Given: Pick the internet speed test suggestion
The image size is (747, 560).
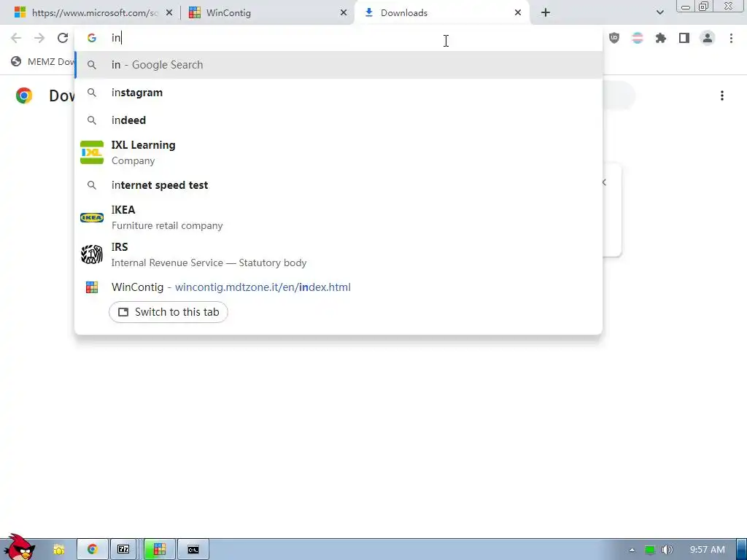Looking at the screenshot, I should tap(338, 185).
